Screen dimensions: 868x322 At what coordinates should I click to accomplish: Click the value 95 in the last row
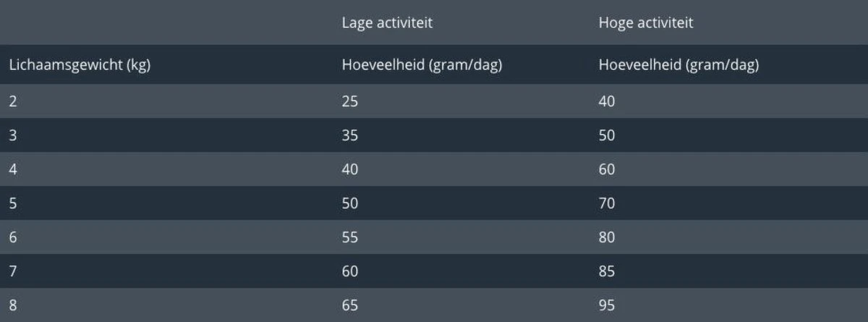607,305
